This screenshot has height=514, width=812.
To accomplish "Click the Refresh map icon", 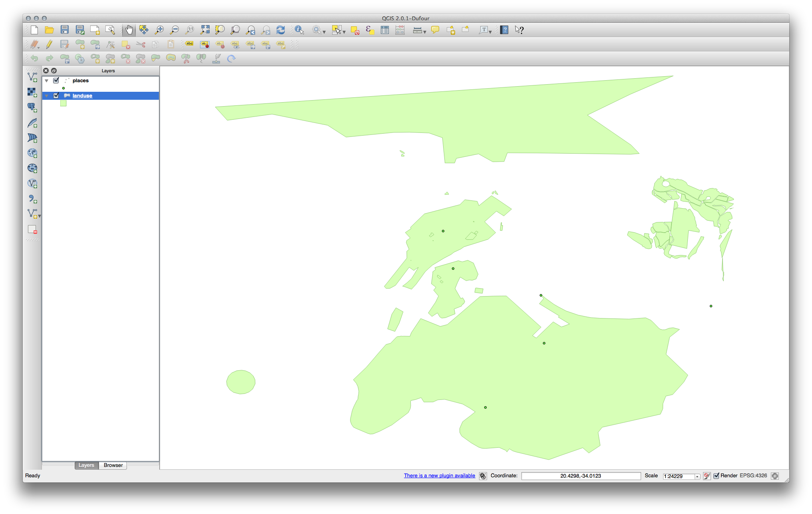I will click(x=281, y=30).
